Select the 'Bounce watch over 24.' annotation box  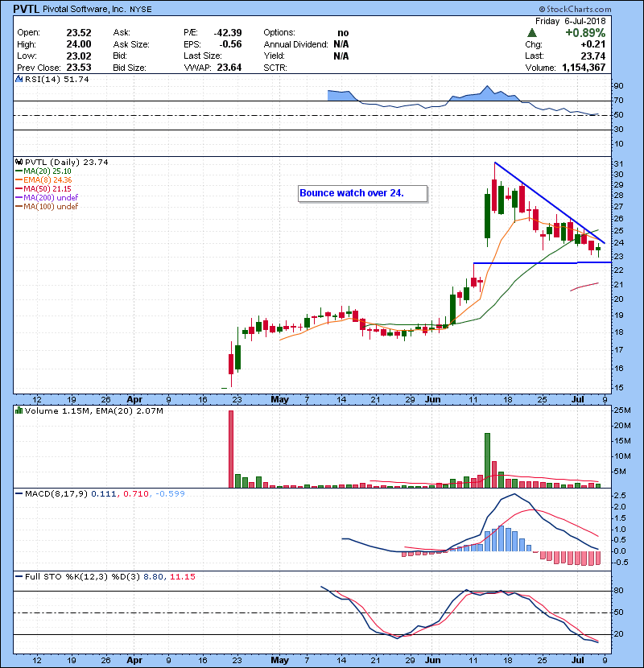[x=363, y=193]
